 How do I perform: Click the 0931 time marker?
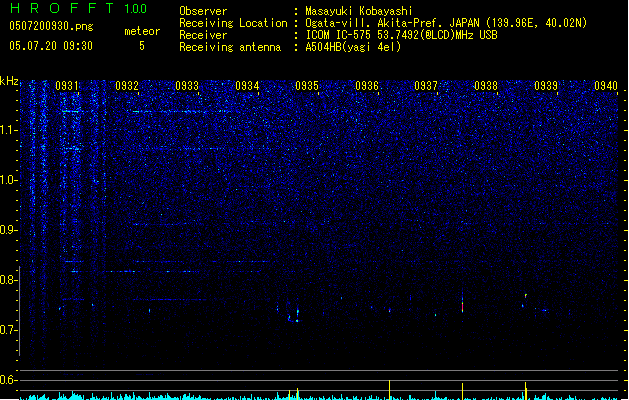67,86
